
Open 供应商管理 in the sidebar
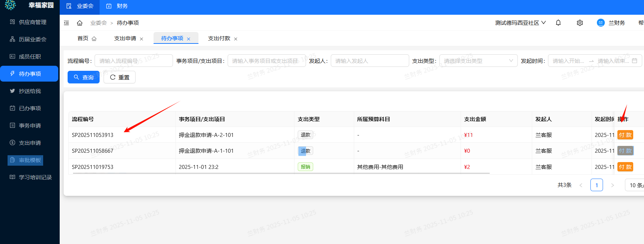[29, 22]
